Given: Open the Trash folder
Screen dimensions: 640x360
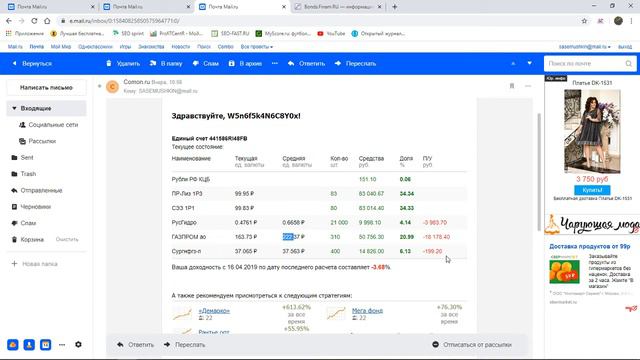Looking at the screenshot, I should [24, 174].
